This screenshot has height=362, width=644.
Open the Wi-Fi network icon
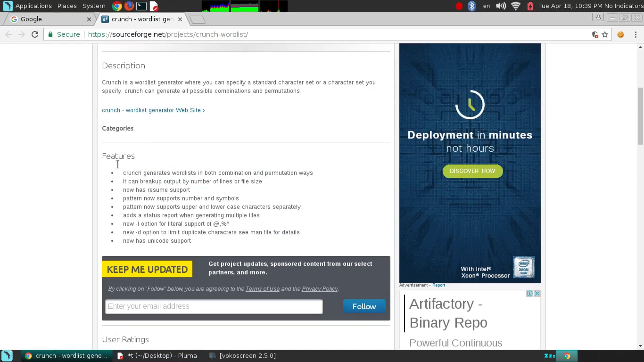click(515, 6)
